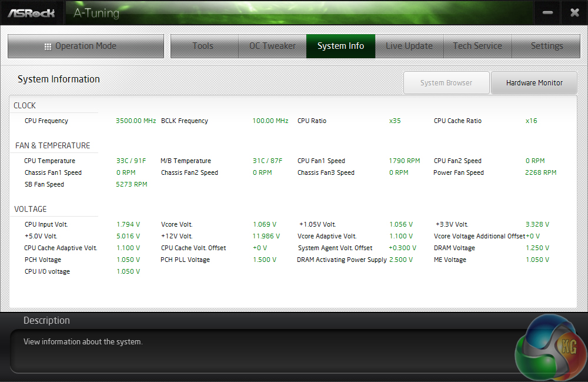The height and width of the screenshot is (382, 588).
Task: Click the Chassis Fan3 Speed label
Action: (326, 172)
